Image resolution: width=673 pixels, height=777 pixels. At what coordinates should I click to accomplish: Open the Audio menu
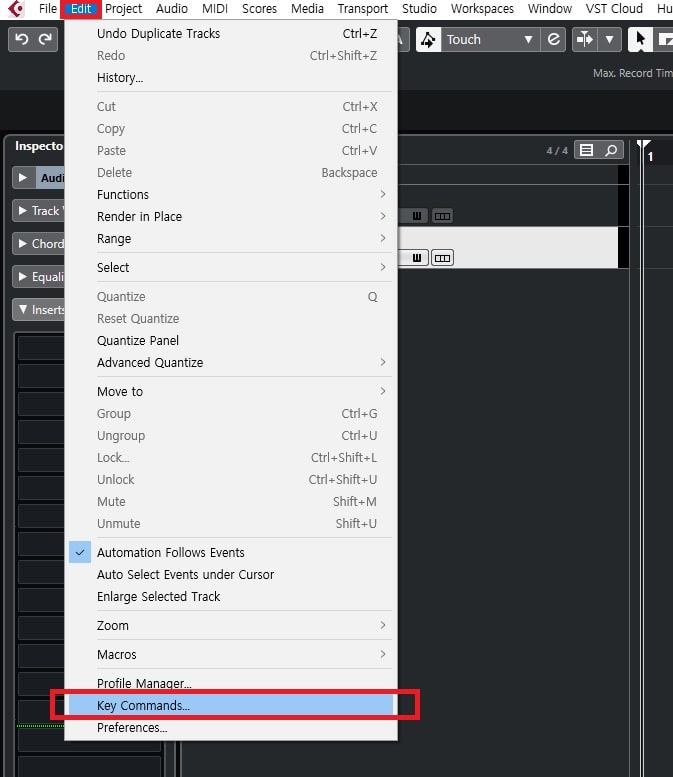[172, 8]
